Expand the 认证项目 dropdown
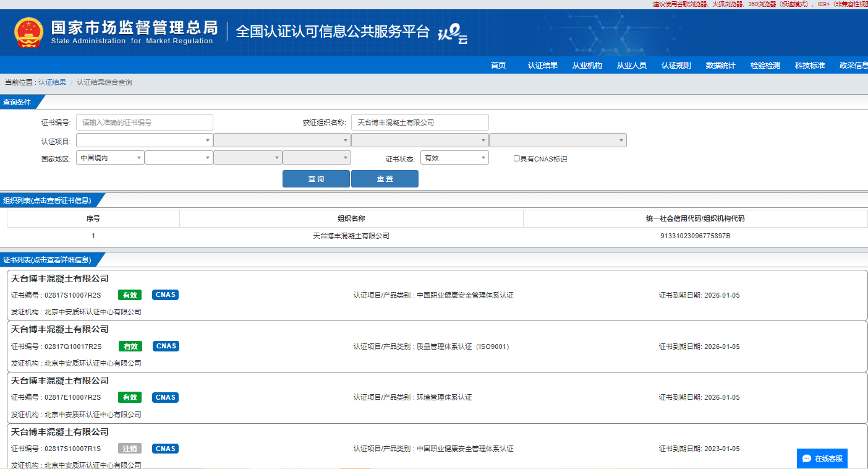 tap(144, 140)
